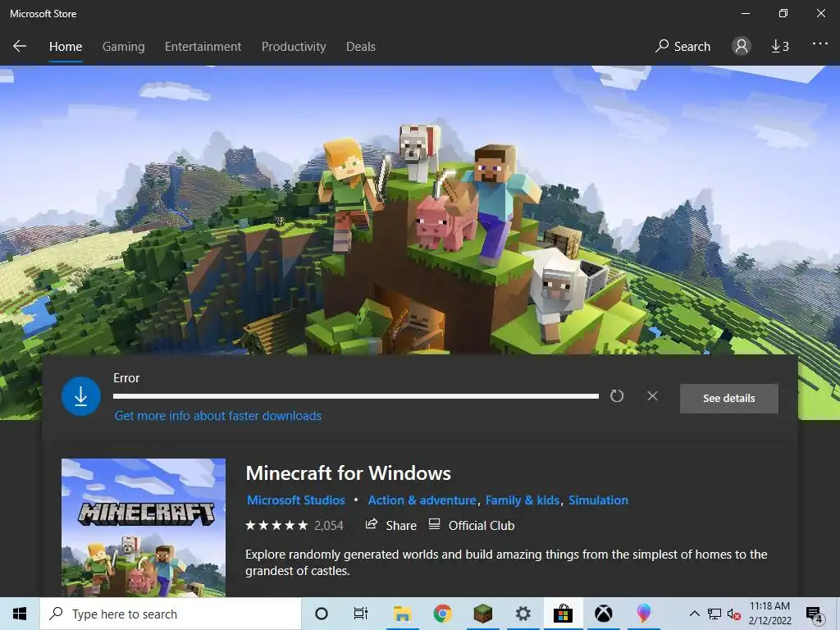
Task: Click the download error progress bar
Action: [x=356, y=396]
